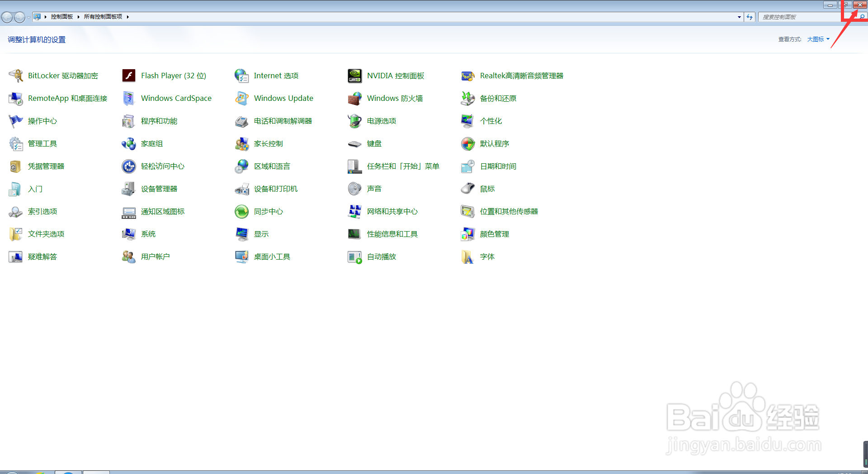Open 家庭组 spheres icon
Image resolution: width=868 pixels, height=474 pixels.
pyautogui.click(x=129, y=143)
